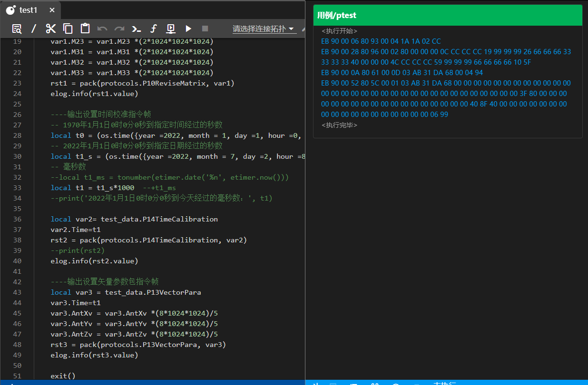Viewport: 588px width, 385px height.
Task: Click the line rst2 = pack(protocols.P14TimeCalibration, var2)
Action: coord(149,240)
